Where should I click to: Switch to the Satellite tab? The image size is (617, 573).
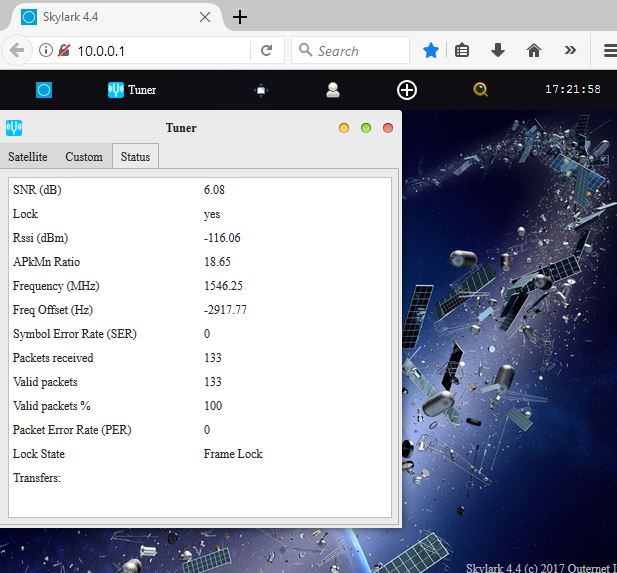pos(28,157)
